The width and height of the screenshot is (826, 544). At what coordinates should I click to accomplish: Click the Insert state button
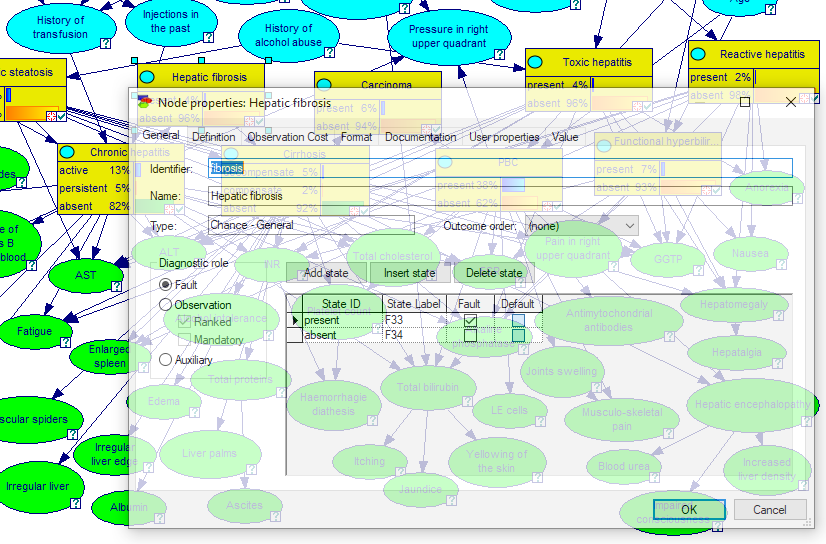pyautogui.click(x=410, y=273)
